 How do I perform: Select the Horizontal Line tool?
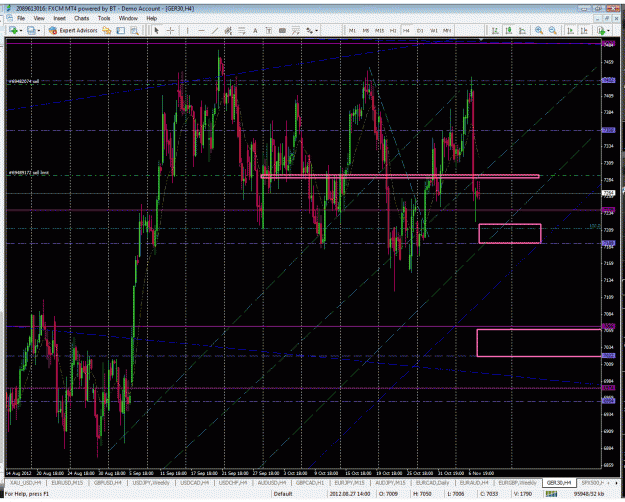pos(201,30)
